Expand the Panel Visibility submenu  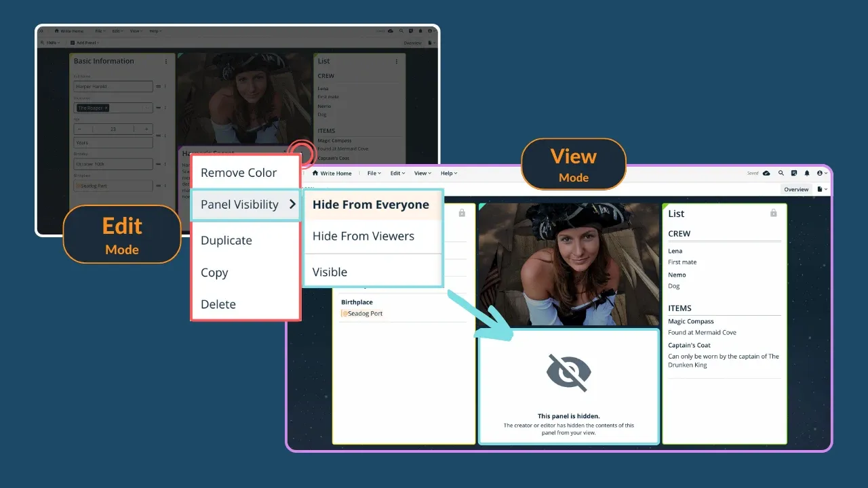(247, 205)
